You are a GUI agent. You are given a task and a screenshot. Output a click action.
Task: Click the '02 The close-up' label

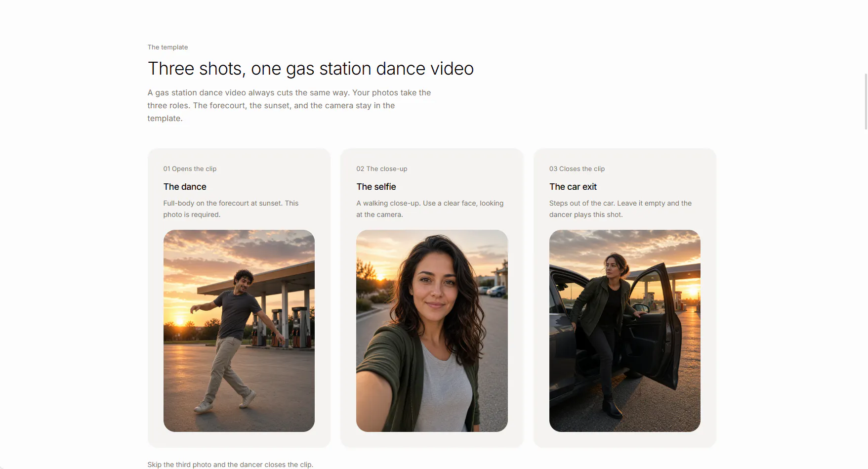pyautogui.click(x=382, y=169)
